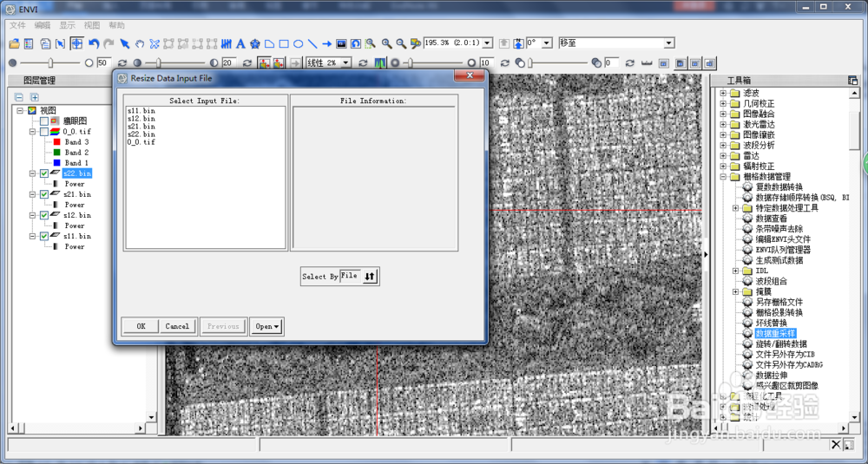The height and width of the screenshot is (464, 868).
Task: Select the rectangle annotation tool
Action: pos(284,43)
